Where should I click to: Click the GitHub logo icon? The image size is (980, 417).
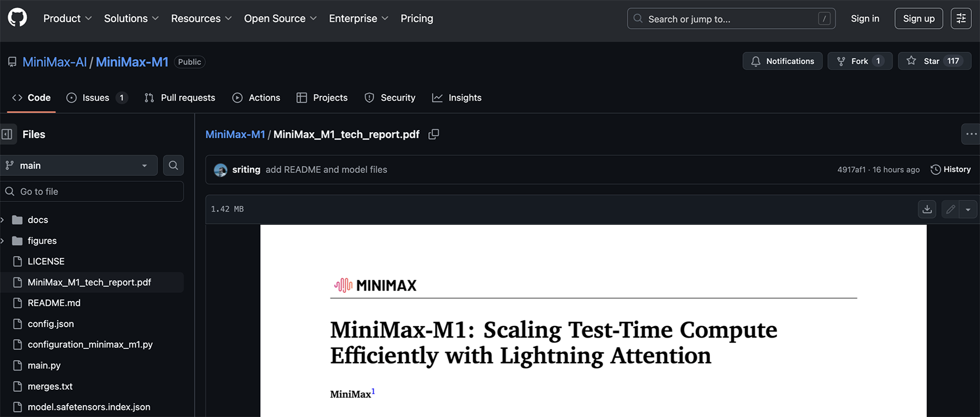coord(17,18)
